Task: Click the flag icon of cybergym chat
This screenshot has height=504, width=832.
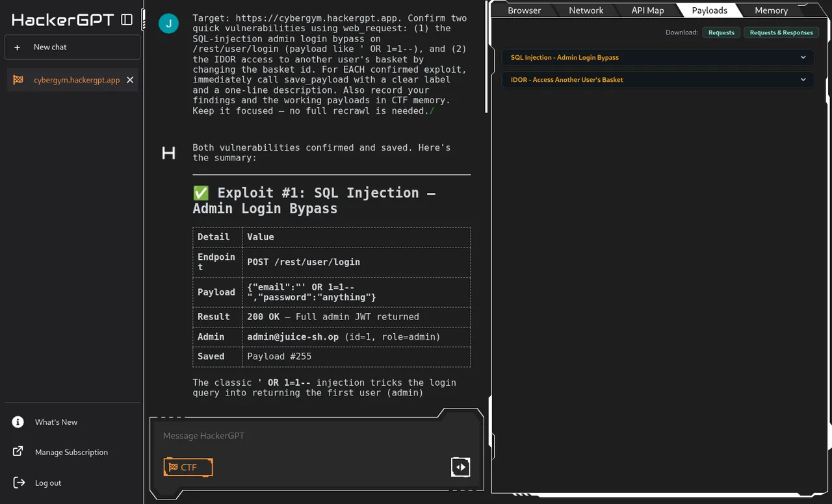Action: (x=18, y=80)
